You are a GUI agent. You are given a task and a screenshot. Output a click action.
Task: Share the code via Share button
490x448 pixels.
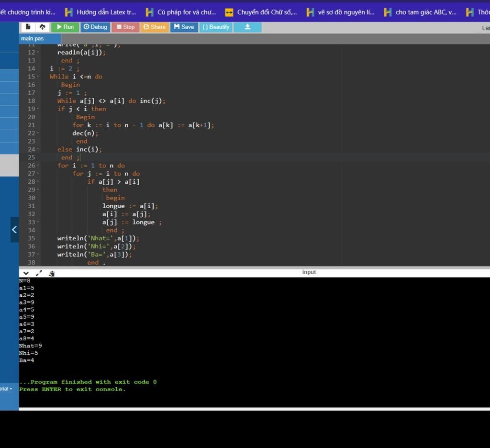pyautogui.click(x=155, y=27)
